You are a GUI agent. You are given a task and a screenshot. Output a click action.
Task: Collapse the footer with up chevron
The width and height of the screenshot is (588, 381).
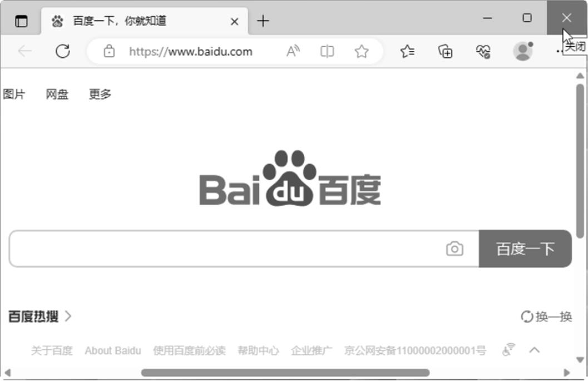click(535, 350)
